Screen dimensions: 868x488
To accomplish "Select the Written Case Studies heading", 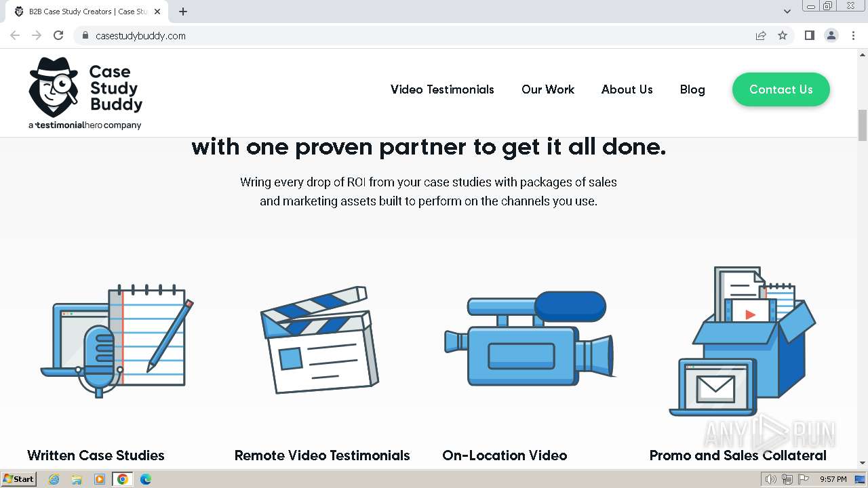I will point(96,455).
